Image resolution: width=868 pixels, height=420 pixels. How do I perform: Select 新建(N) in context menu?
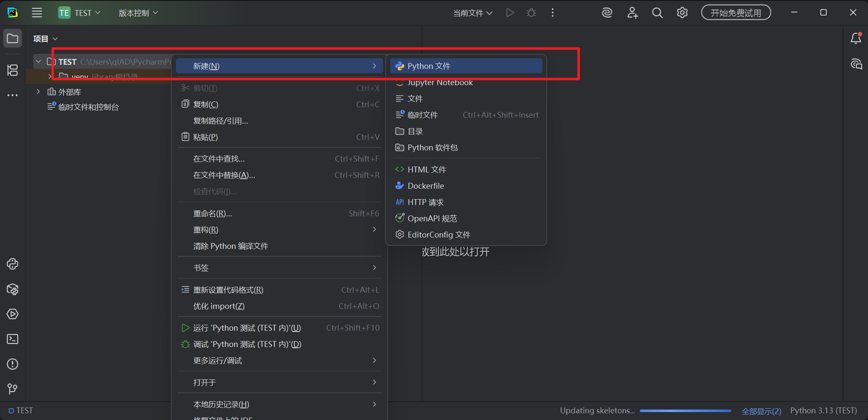[279, 66]
